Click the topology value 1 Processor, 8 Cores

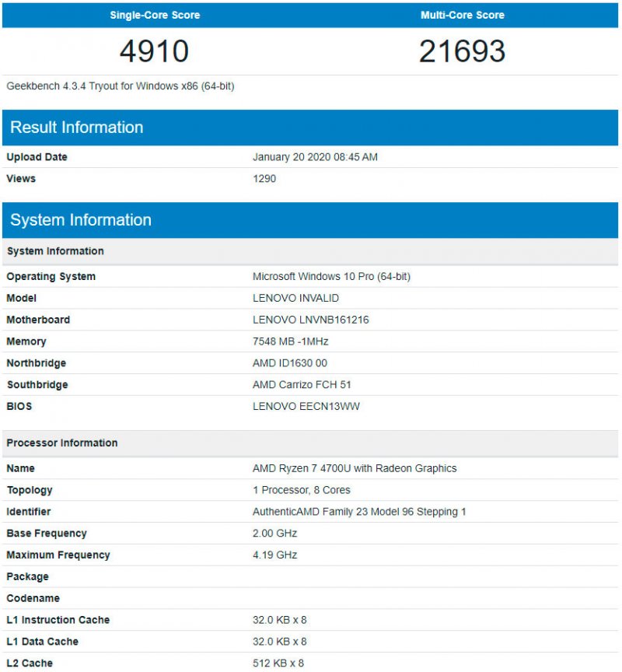click(302, 491)
